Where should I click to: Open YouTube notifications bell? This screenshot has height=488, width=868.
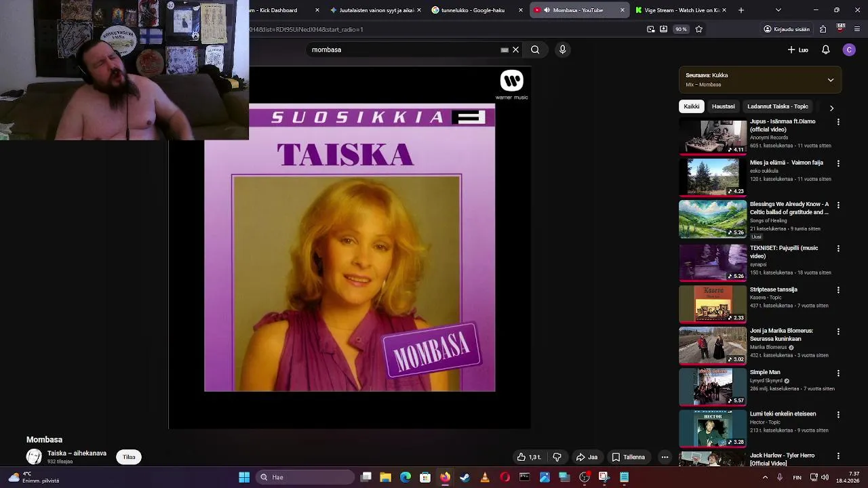[x=826, y=49]
